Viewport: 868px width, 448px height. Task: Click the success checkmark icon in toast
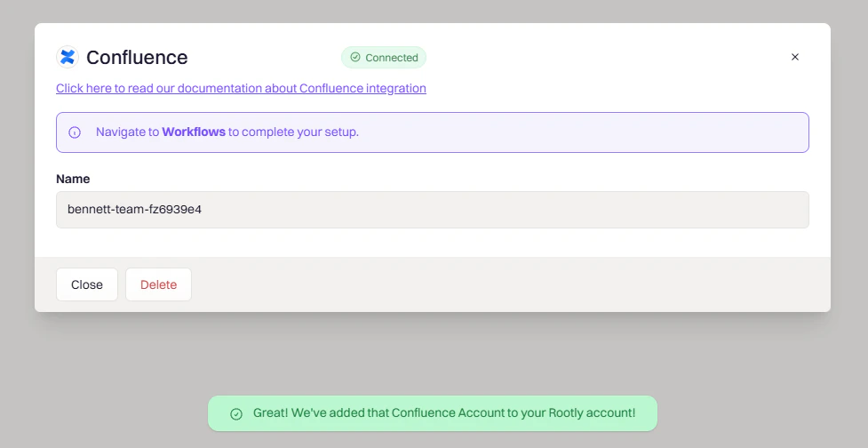click(236, 413)
